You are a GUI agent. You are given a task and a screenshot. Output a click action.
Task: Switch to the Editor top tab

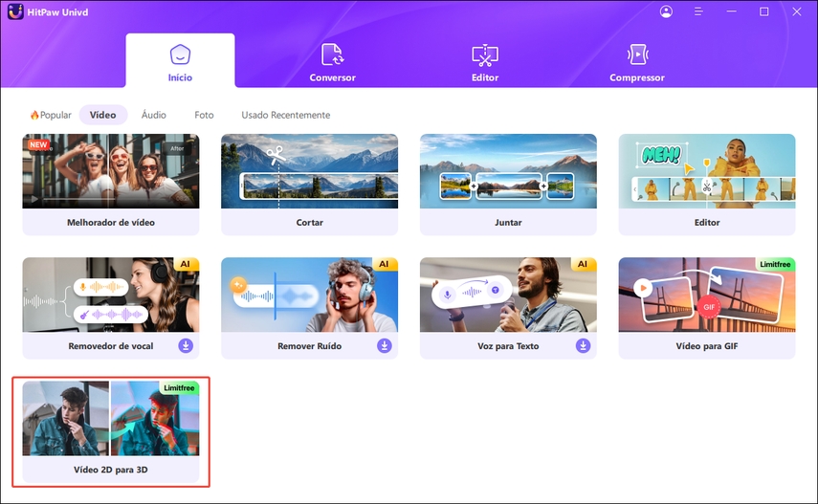coord(485,62)
